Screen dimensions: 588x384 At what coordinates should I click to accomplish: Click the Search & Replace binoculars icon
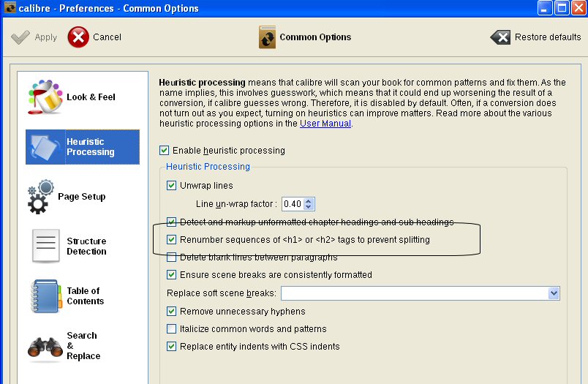coord(45,347)
